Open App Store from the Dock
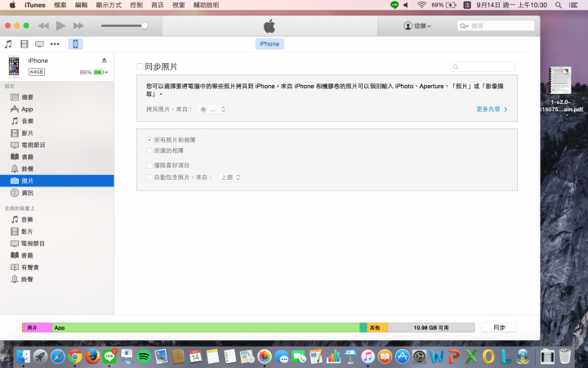 point(403,357)
